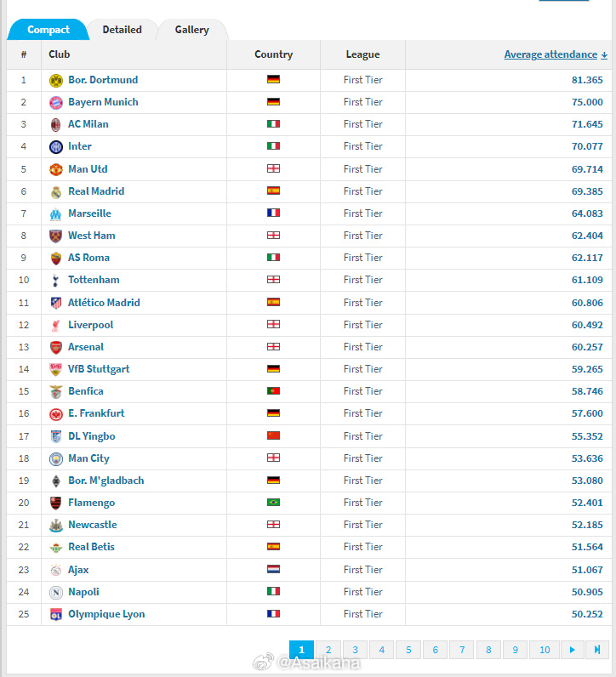Click the Arsenal club crest icon
Image resolution: width=616 pixels, height=677 pixels.
pos(56,347)
